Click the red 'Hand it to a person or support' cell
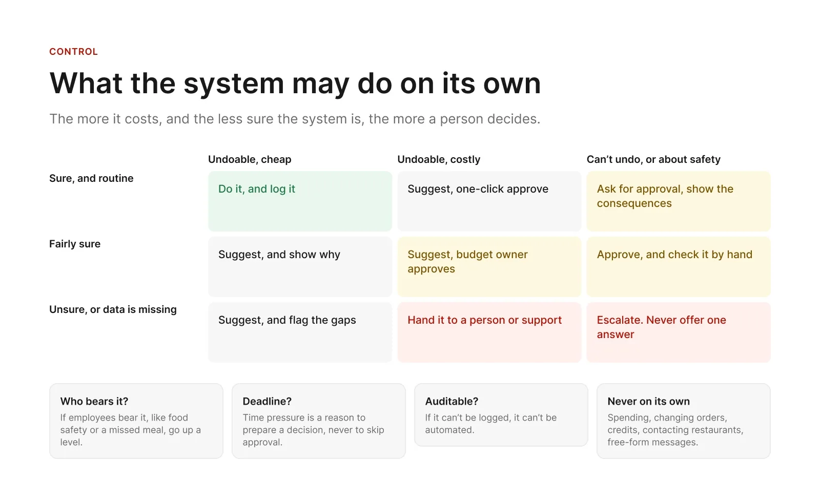The width and height of the screenshot is (820, 504). (x=489, y=332)
